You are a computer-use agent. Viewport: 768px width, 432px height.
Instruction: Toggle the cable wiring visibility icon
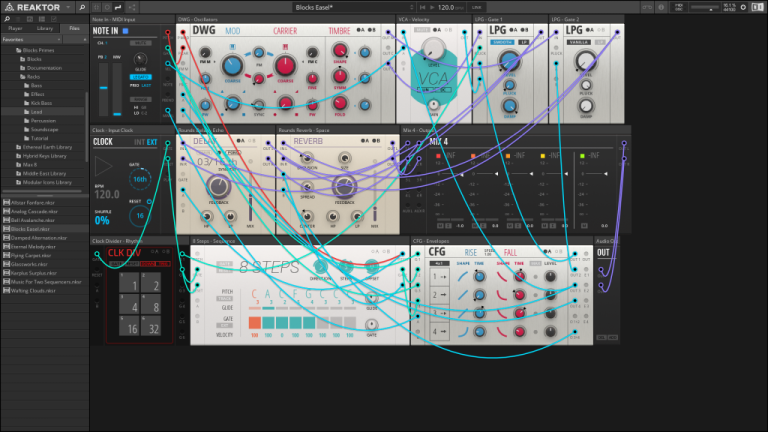tap(118, 7)
